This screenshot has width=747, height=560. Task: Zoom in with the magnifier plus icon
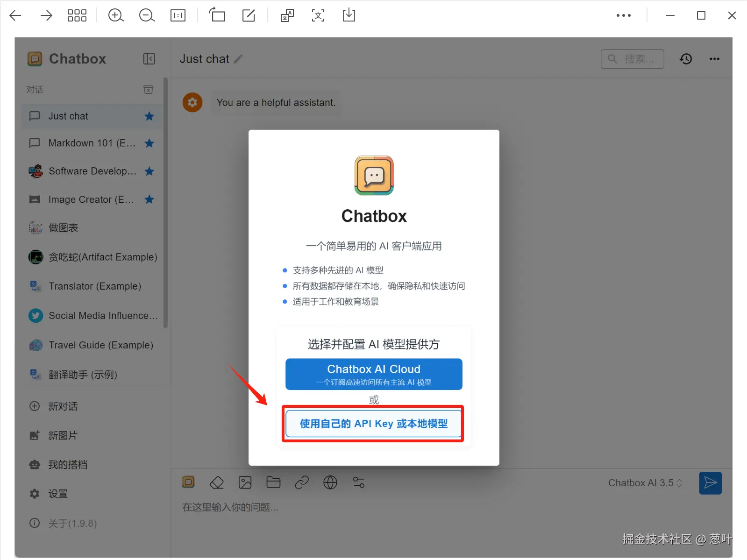[116, 15]
